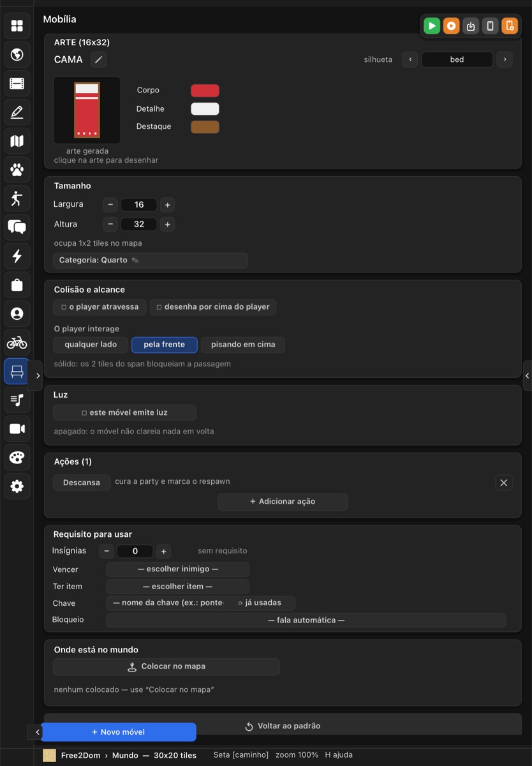Open the 'escolher item' dropdown

click(x=178, y=587)
